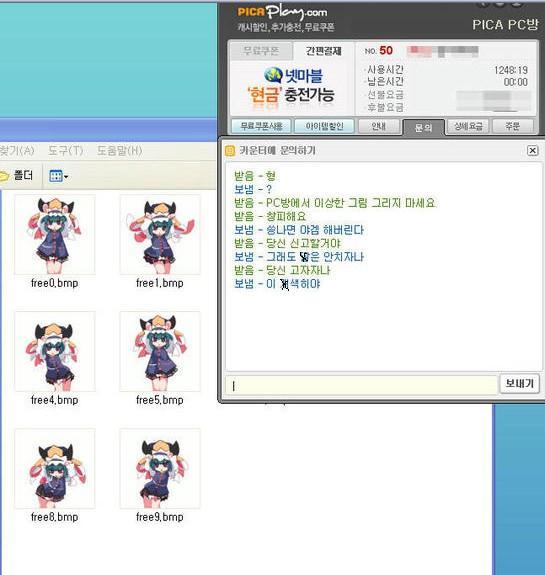
Task: Click the chat line '보냄 - ?'
Action: pyautogui.click(x=253, y=190)
